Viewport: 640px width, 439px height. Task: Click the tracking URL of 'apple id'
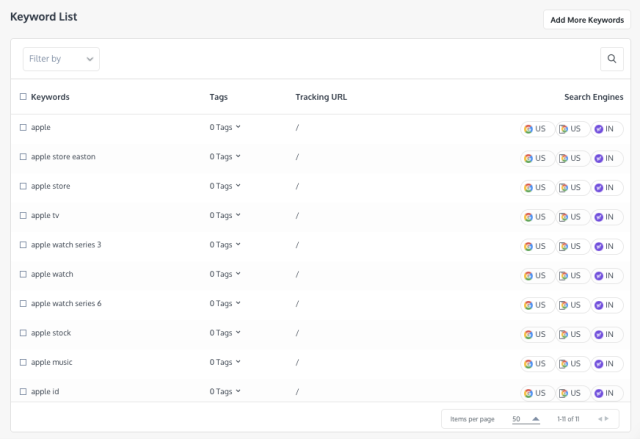pyautogui.click(x=297, y=391)
